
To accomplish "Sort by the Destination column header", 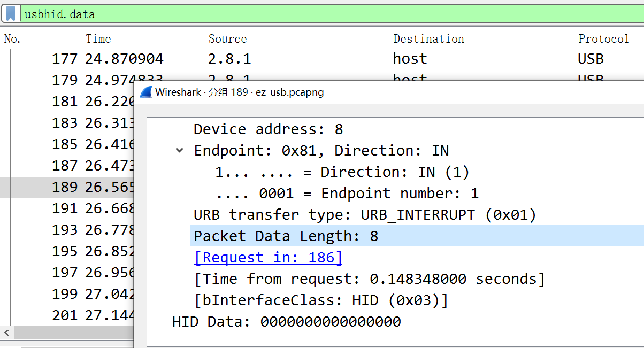I will coord(428,39).
